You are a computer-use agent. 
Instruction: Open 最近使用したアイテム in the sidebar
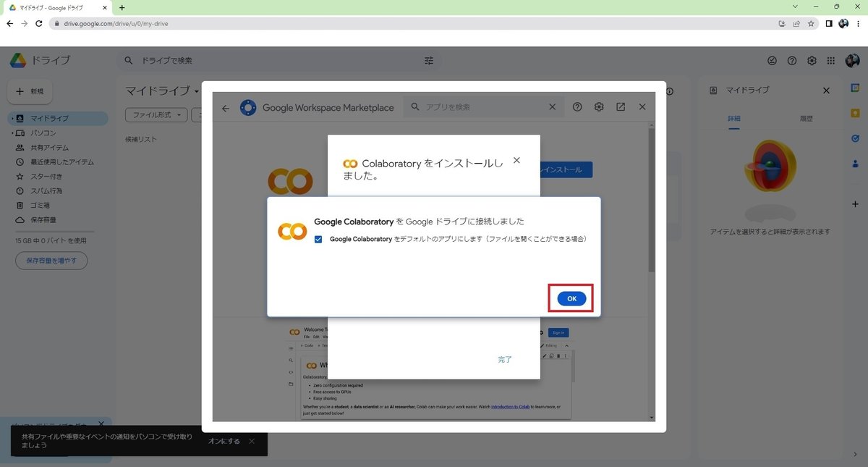pyautogui.click(x=57, y=162)
